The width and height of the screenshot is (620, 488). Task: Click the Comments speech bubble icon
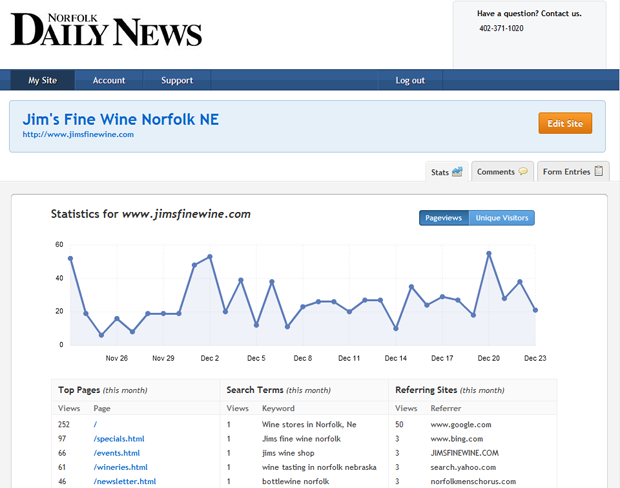click(523, 171)
